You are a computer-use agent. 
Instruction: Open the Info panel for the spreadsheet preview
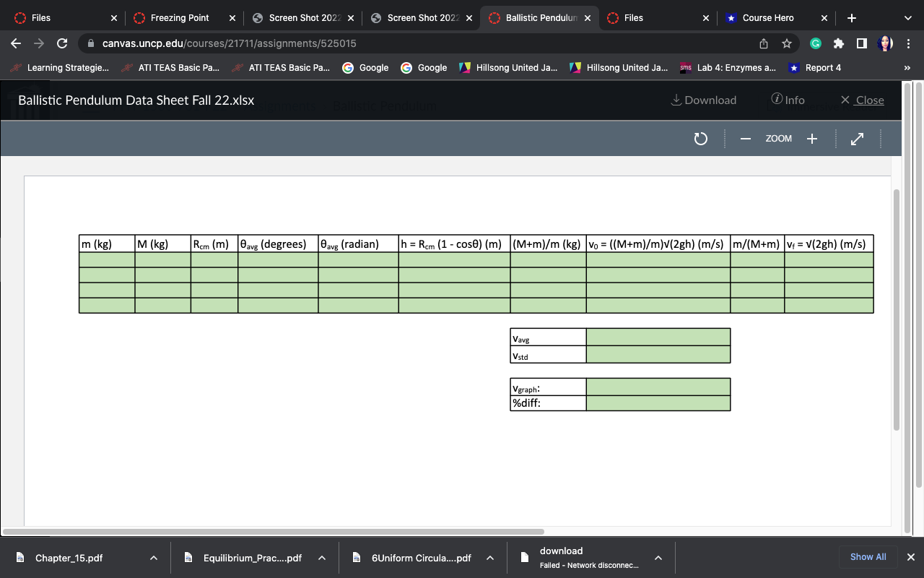788,100
